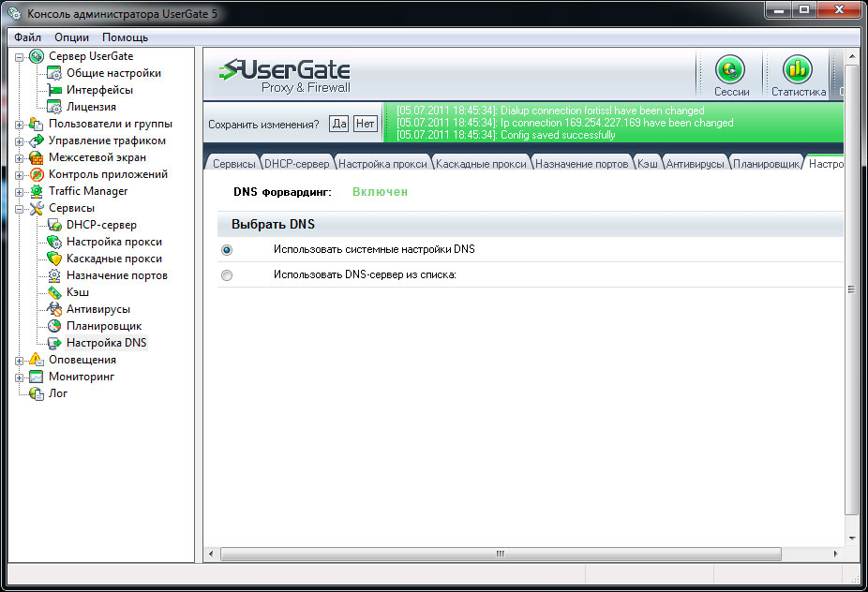Click the Каскадные прокси shield icon
The width and height of the screenshot is (868, 592).
[54, 259]
